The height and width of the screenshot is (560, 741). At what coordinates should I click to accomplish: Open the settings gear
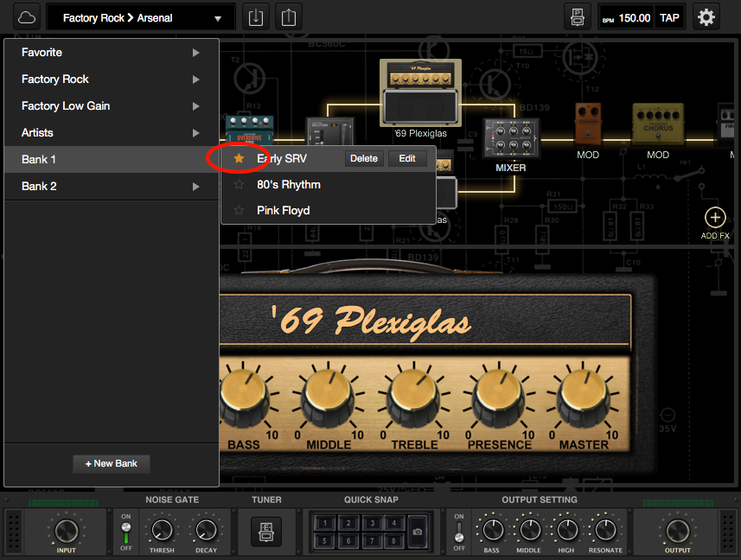706,18
